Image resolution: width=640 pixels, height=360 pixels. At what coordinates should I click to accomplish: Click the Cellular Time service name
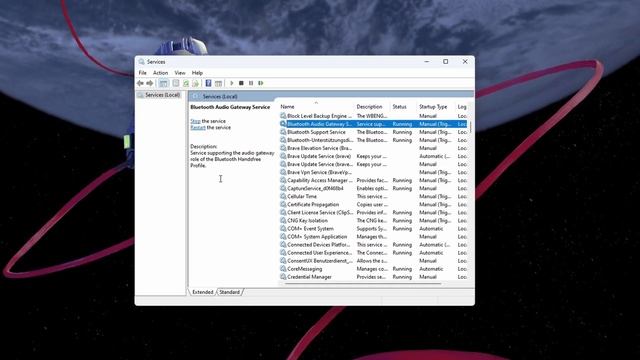[x=302, y=196]
